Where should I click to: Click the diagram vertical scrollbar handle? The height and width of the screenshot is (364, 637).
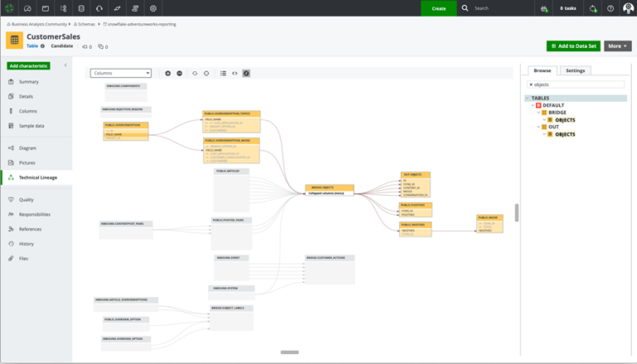click(x=517, y=212)
